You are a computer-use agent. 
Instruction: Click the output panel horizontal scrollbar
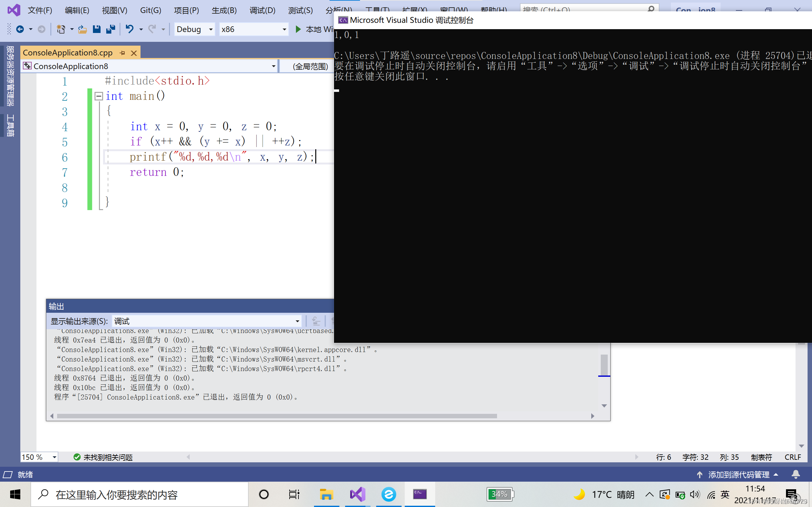tap(277, 416)
